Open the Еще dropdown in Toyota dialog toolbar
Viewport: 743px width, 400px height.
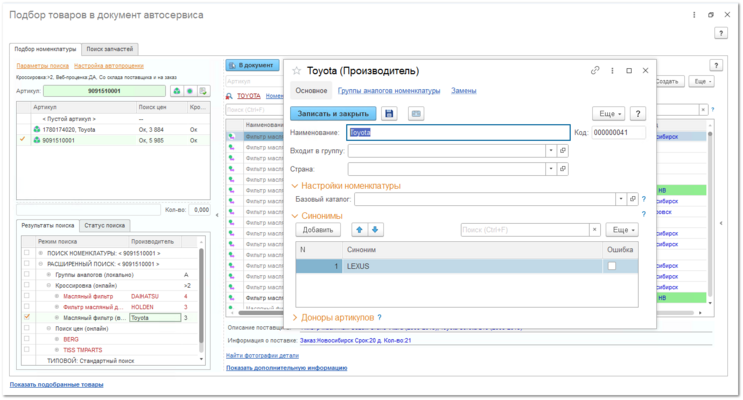(609, 114)
